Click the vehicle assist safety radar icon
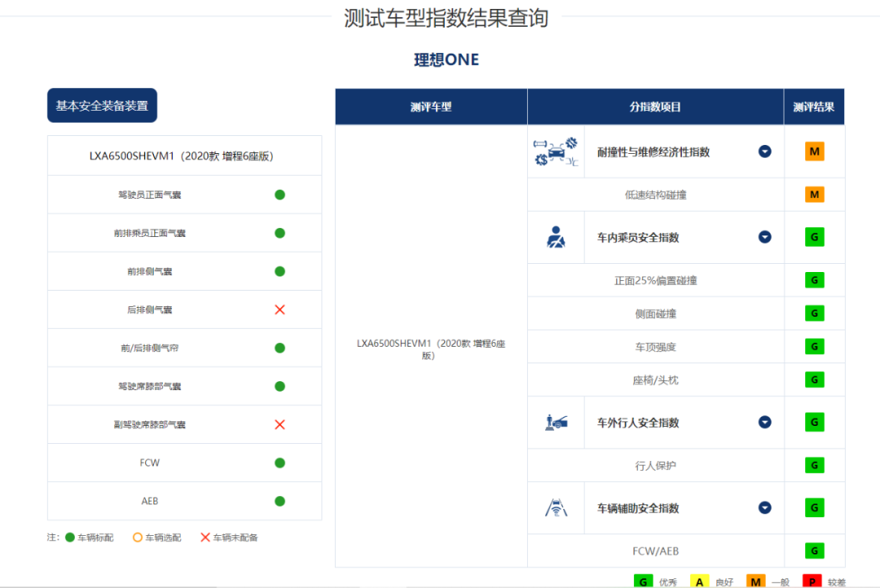The width and height of the screenshot is (880, 588). pyautogui.click(x=557, y=507)
